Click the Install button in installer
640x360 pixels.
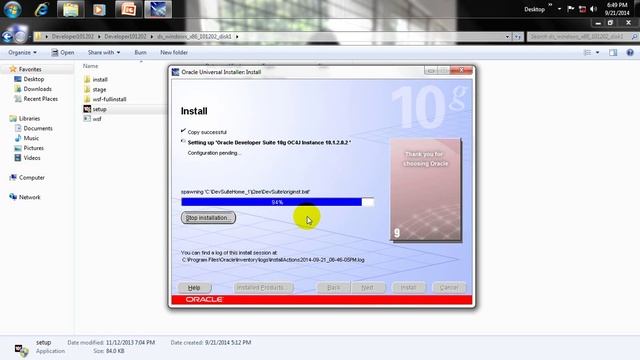click(408, 288)
